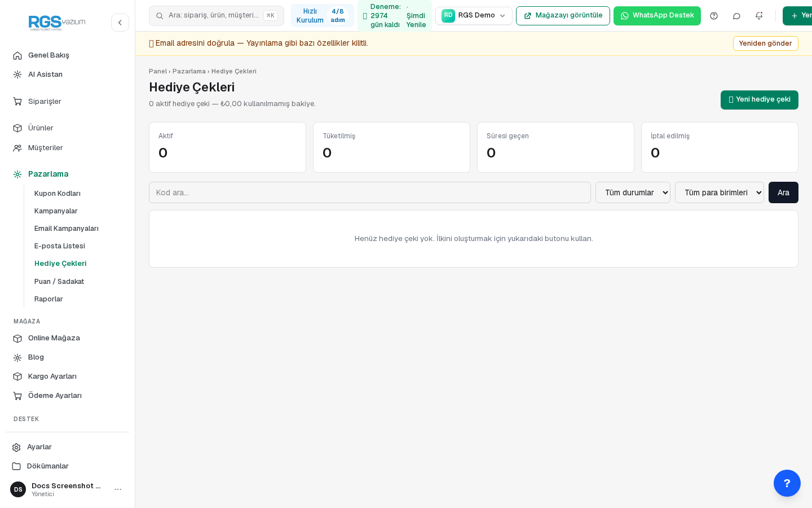812x508 pixels.
Task: Open Ayarlar settings in the sidebar
Action: coord(68,447)
